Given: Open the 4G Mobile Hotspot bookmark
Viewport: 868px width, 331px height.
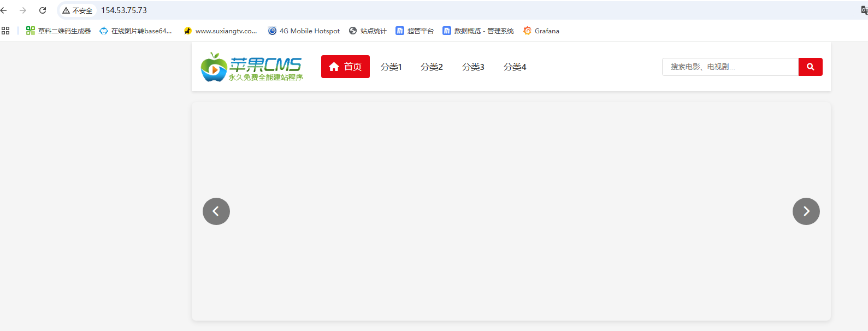Looking at the screenshot, I should 304,31.
